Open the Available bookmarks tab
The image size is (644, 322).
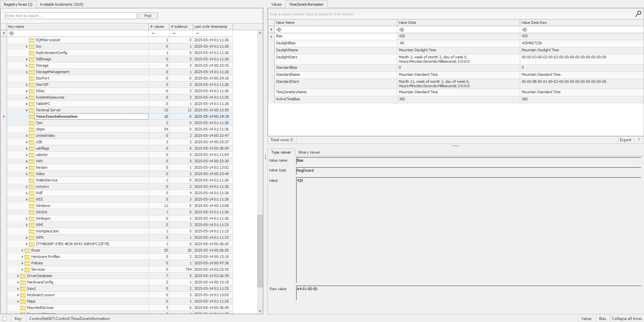click(61, 4)
